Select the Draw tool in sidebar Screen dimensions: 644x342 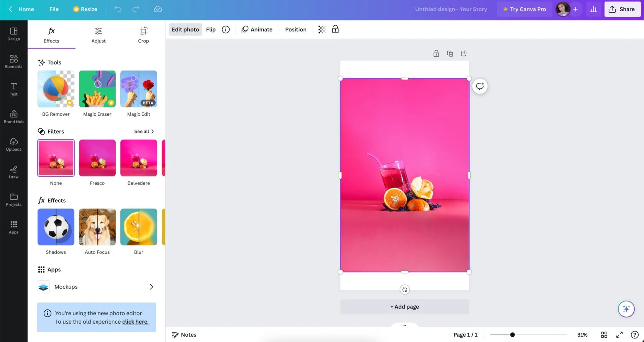[13, 172]
